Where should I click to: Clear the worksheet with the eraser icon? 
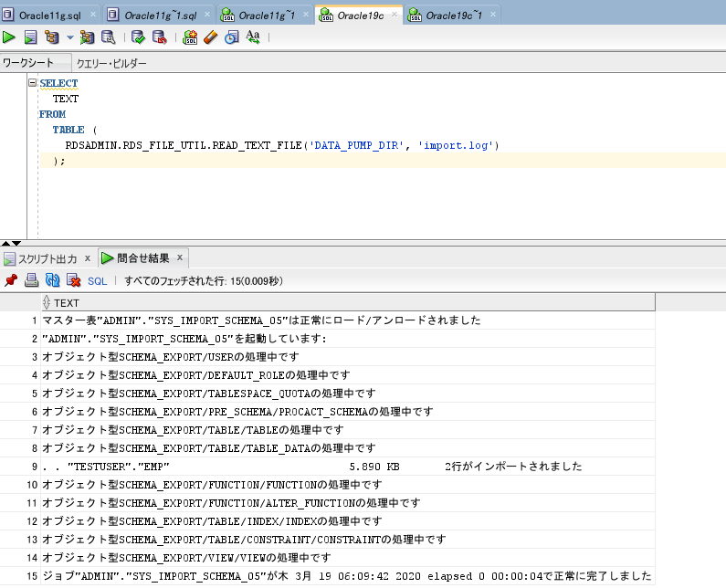pyautogui.click(x=211, y=37)
